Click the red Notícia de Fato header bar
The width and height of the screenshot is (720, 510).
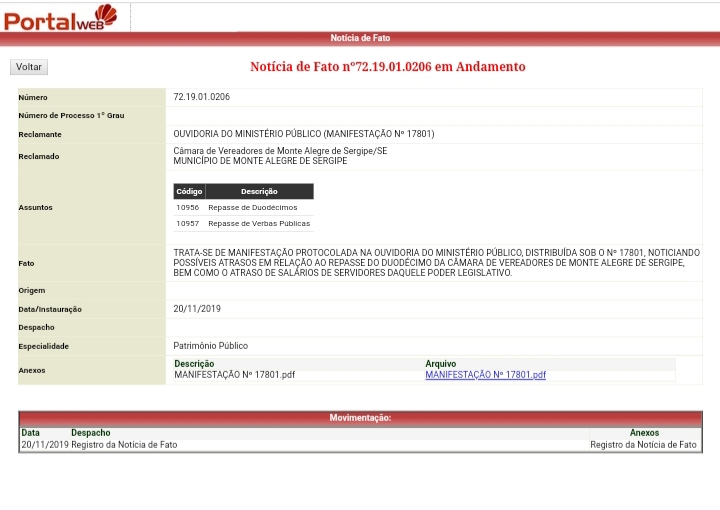coord(360,38)
